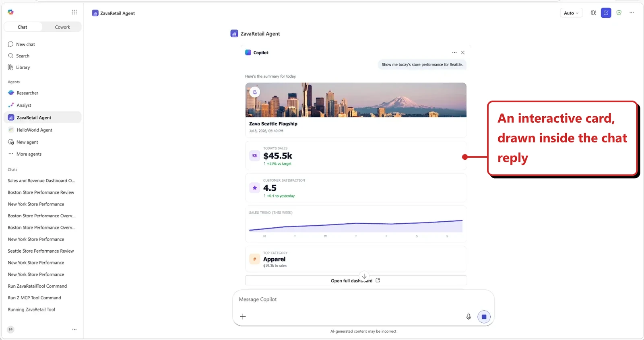This screenshot has height=340, width=644.
Task: Click the Seattle skyline image
Action: pos(356,100)
